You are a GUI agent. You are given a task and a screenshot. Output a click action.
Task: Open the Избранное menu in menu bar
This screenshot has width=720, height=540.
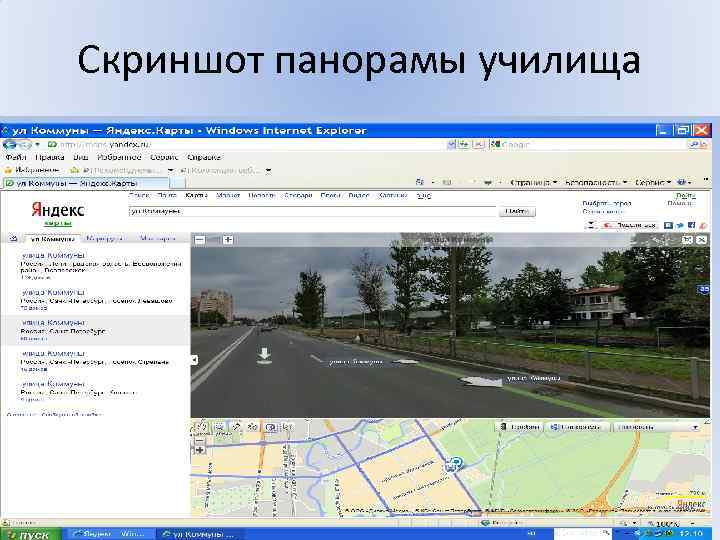119,158
